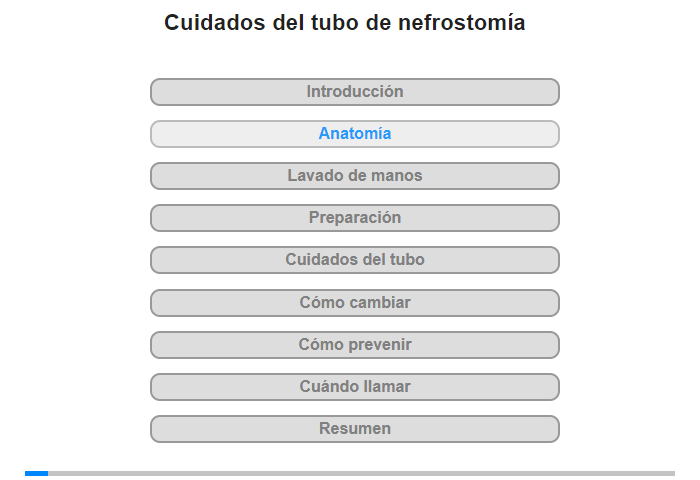Click the Cuidados del tubo de nefrostomía heading

[x=345, y=22]
